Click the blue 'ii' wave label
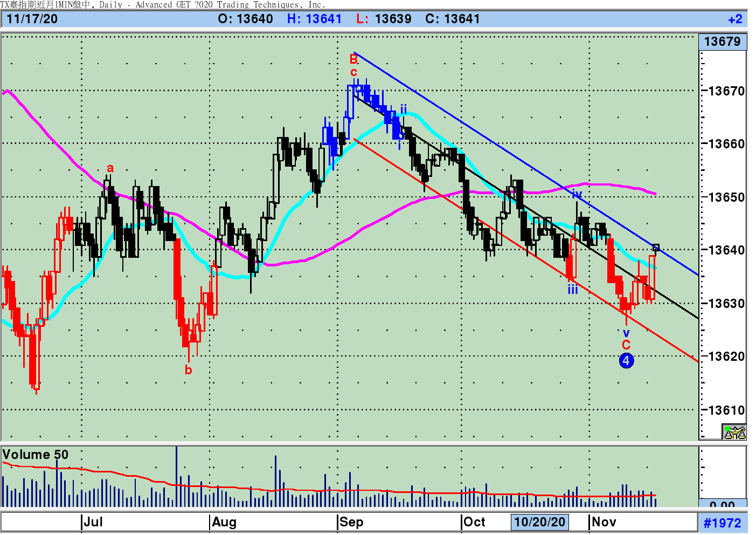 pos(403,109)
